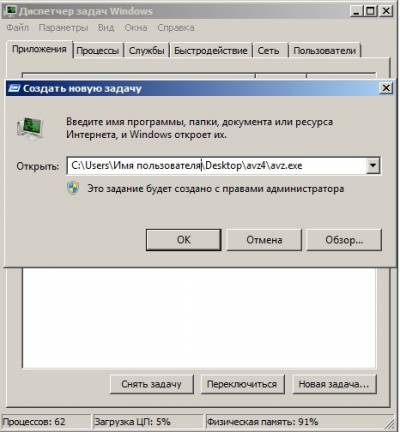Open the Параметры menu
The image size is (400, 432).
point(63,27)
